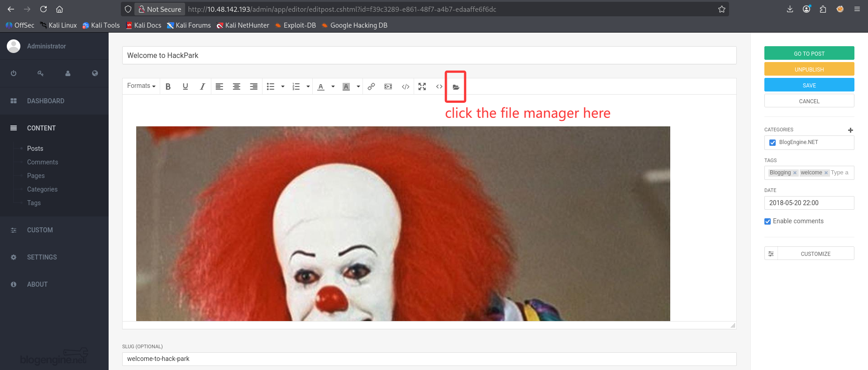Select Tags in the content menu

34,203
